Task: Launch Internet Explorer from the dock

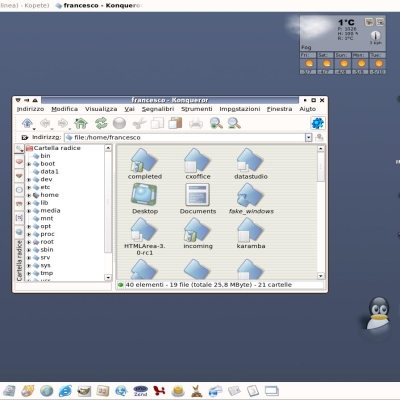Action: [65, 391]
